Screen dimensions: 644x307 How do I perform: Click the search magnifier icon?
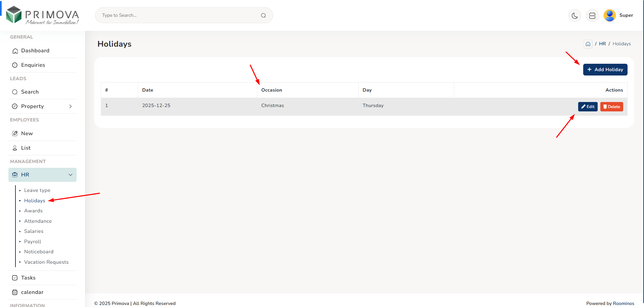point(263,15)
